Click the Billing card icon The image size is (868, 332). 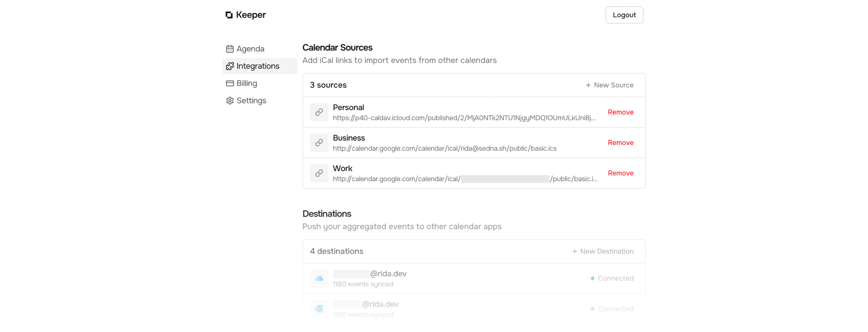click(x=230, y=83)
